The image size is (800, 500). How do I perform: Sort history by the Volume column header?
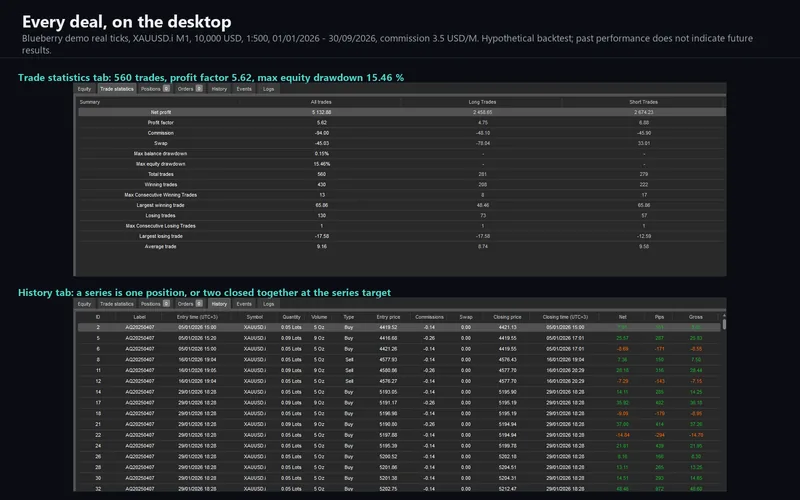click(x=319, y=317)
